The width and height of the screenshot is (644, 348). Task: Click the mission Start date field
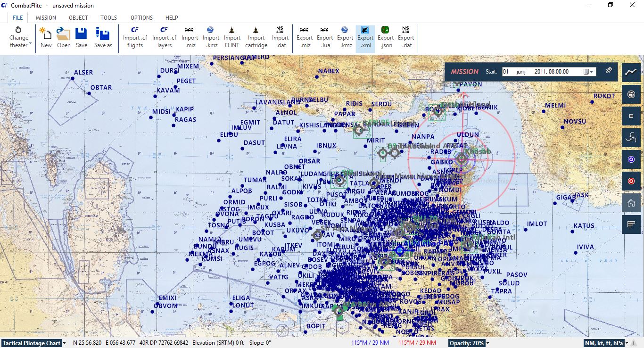pyautogui.click(x=541, y=72)
